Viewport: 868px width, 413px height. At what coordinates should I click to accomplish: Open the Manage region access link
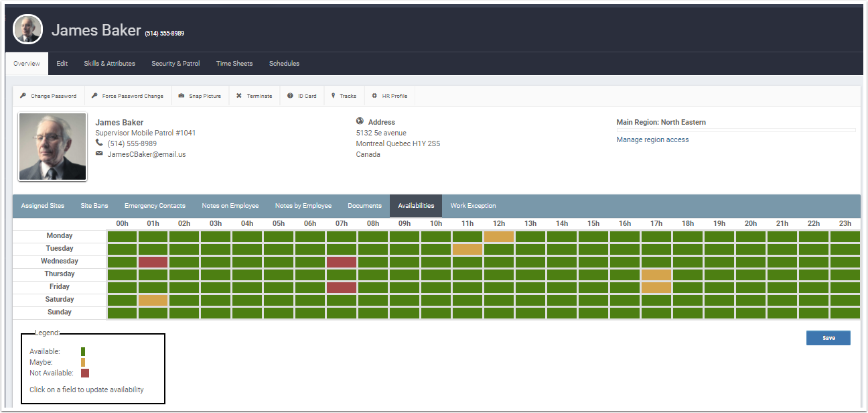(x=652, y=139)
